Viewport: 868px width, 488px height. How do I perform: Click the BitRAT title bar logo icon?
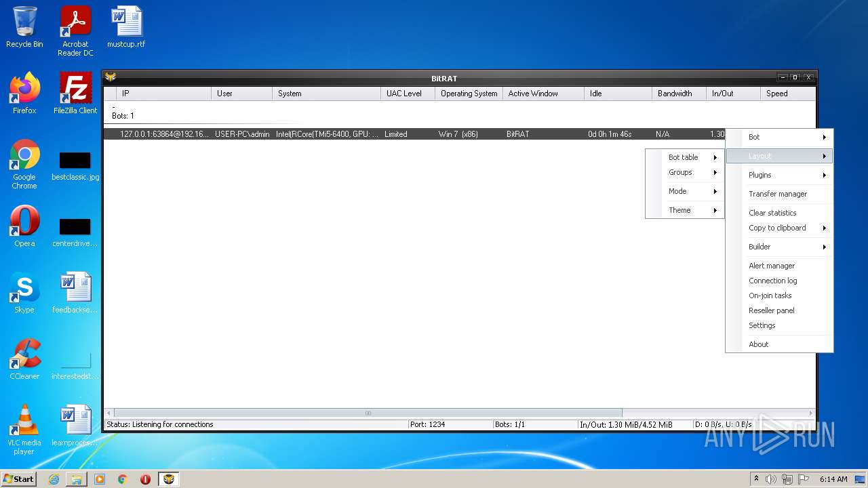click(x=111, y=77)
